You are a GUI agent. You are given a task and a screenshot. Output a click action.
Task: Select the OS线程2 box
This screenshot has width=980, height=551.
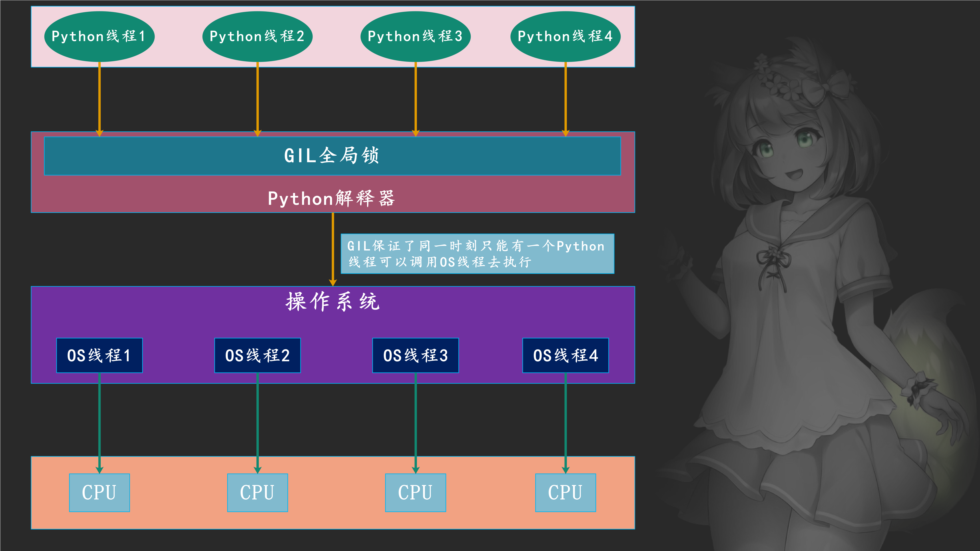258,355
